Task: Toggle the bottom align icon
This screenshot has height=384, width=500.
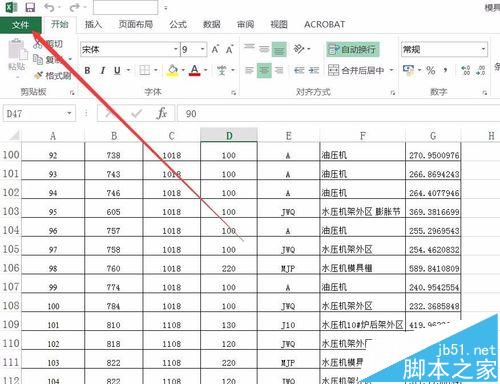Action: tap(279, 50)
